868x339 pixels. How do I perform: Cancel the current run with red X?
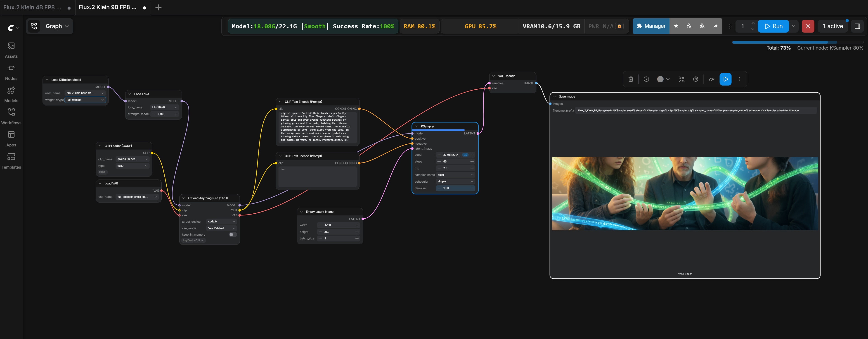pyautogui.click(x=808, y=26)
